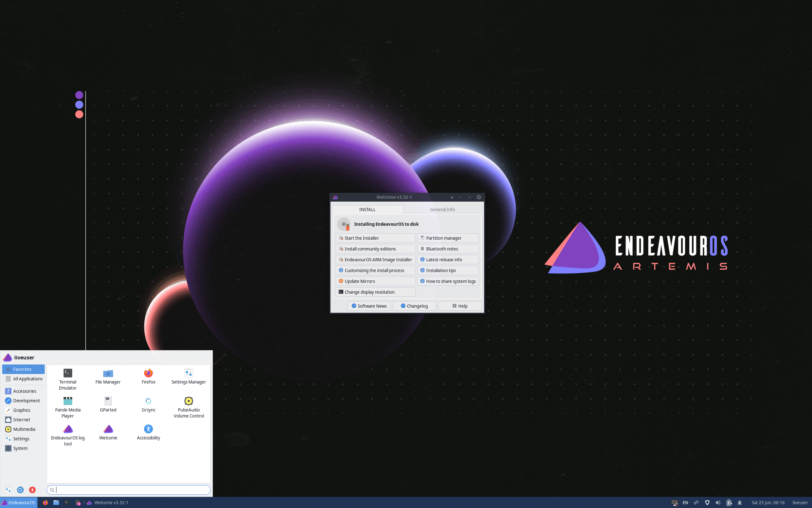Open Software News in Welcome window
Screen dimensions: 812x508
click(369, 306)
